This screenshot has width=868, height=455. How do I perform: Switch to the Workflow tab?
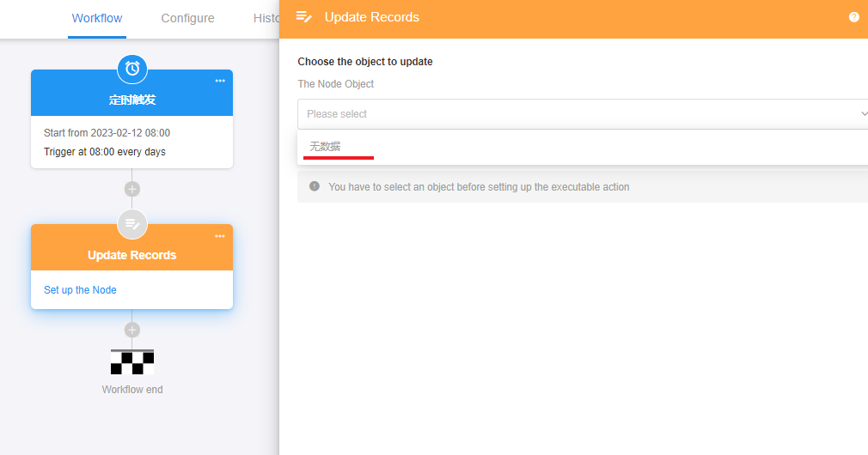[x=97, y=18]
